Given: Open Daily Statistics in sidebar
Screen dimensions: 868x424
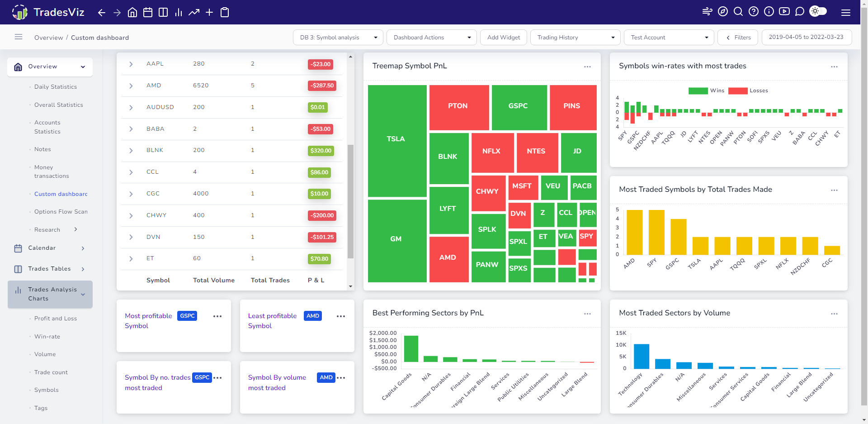Looking at the screenshot, I should point(56,87).
